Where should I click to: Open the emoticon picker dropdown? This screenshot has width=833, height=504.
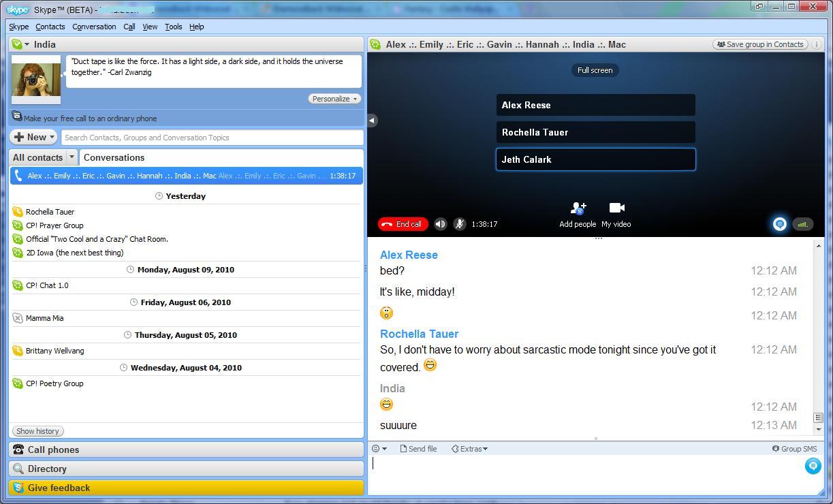(379, 449)
